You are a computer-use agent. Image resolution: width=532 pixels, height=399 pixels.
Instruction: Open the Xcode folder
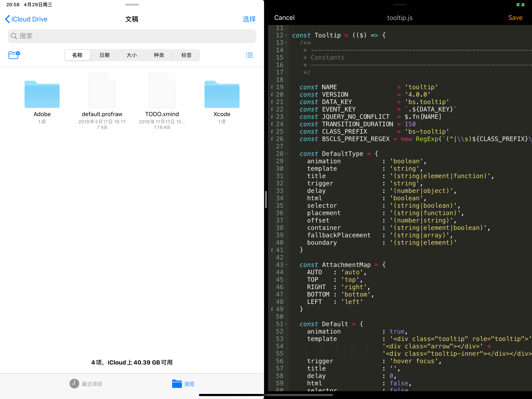click(x=222, y=94)
